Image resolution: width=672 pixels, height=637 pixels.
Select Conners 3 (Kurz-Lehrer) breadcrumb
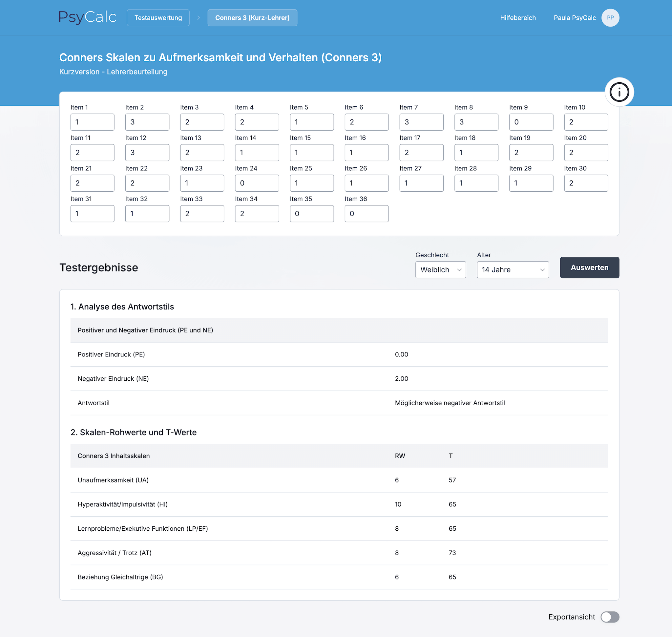252,18
